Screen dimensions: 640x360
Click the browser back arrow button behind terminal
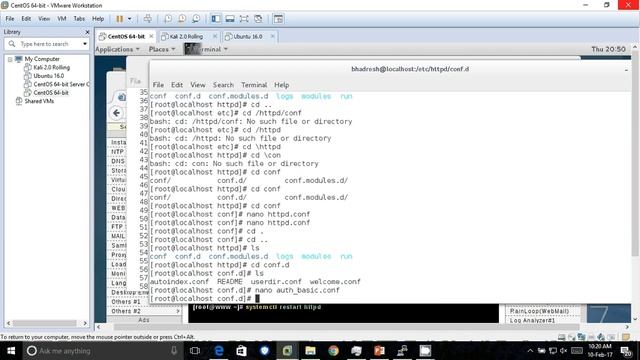[x=116, y=113]
